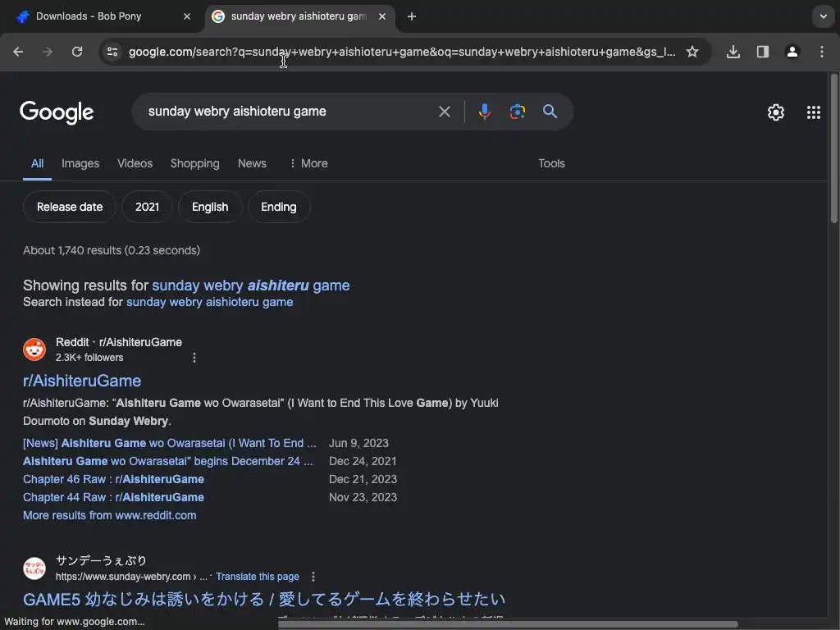
Task: Search instead for sunday webry aishioteru game
Action: [209, 302]
